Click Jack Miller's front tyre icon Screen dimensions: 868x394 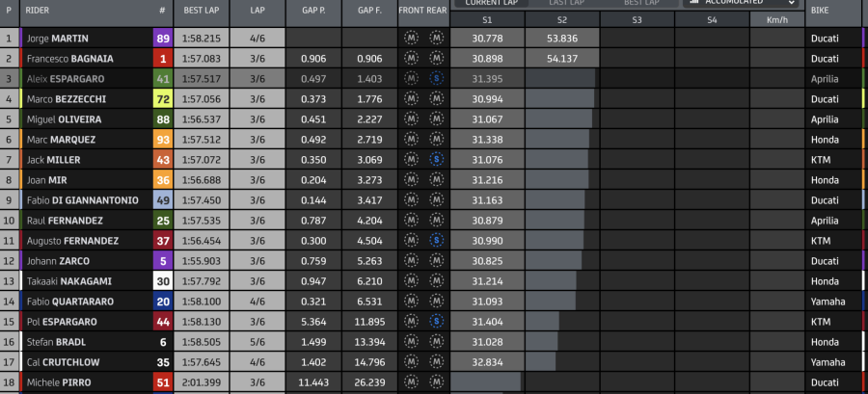click(x=411, y=160)
